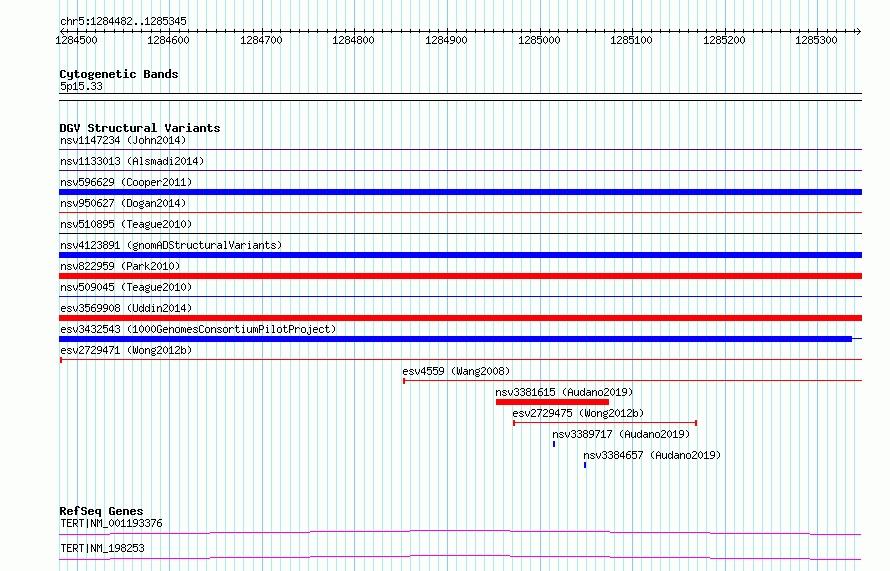Click the nsv1147234 (John2014) variant label
Viewport: 890px width, 571px height.
coord(123,140)
